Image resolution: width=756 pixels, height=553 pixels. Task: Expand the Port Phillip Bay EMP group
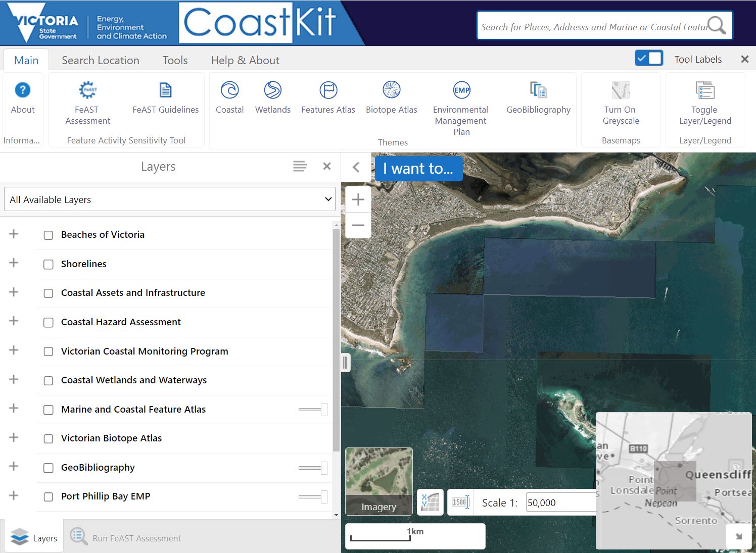pyautogui.click(x=14, y=495)
